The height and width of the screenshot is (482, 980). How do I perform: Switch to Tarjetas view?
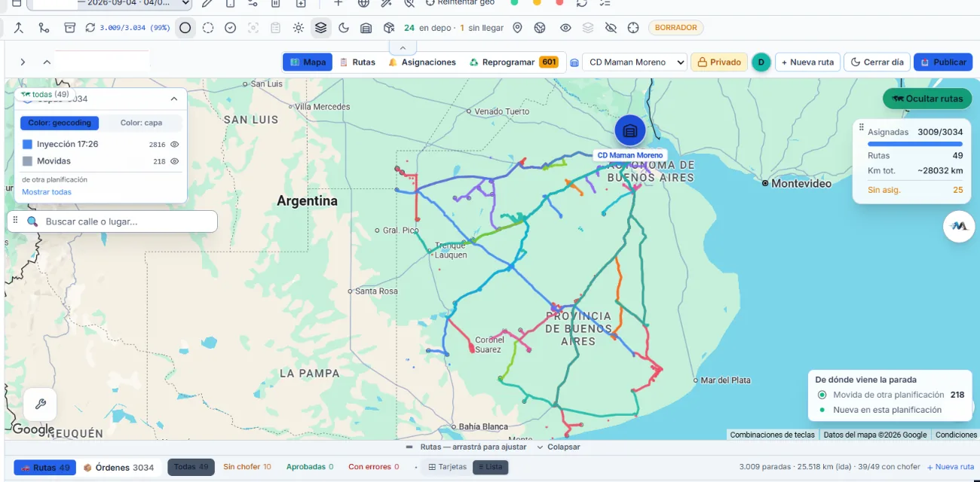point(447,467)
